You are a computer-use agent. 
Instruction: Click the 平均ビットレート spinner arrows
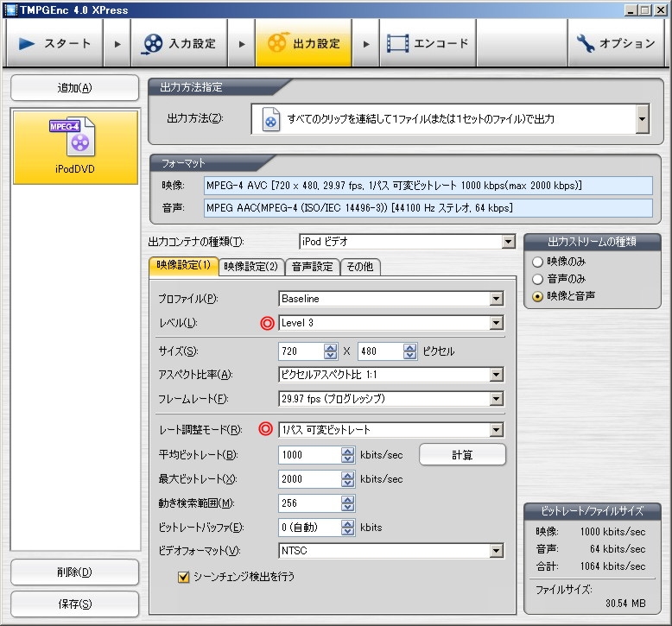(348, 455)
